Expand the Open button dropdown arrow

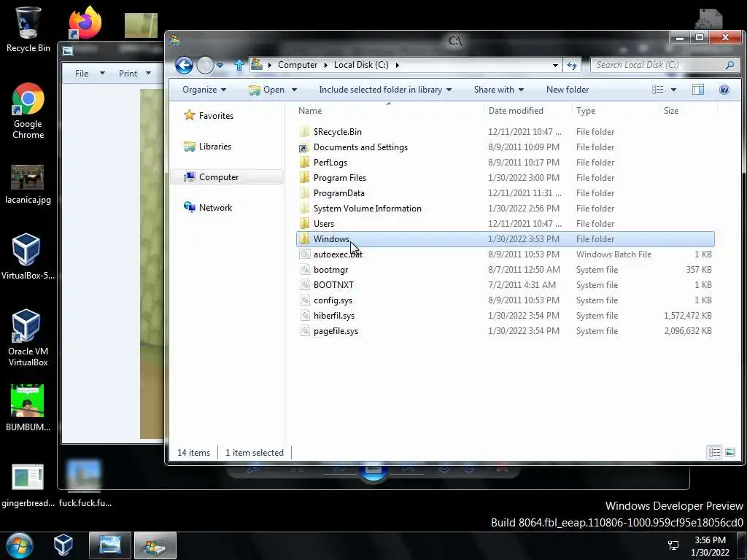(294, 90)
